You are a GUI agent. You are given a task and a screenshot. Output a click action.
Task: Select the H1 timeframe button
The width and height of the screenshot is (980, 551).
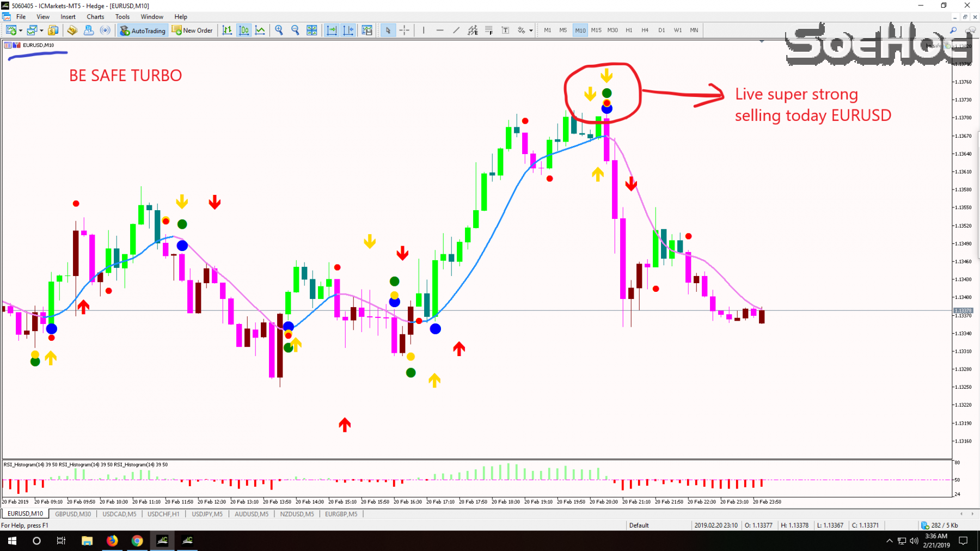[629, 30]
